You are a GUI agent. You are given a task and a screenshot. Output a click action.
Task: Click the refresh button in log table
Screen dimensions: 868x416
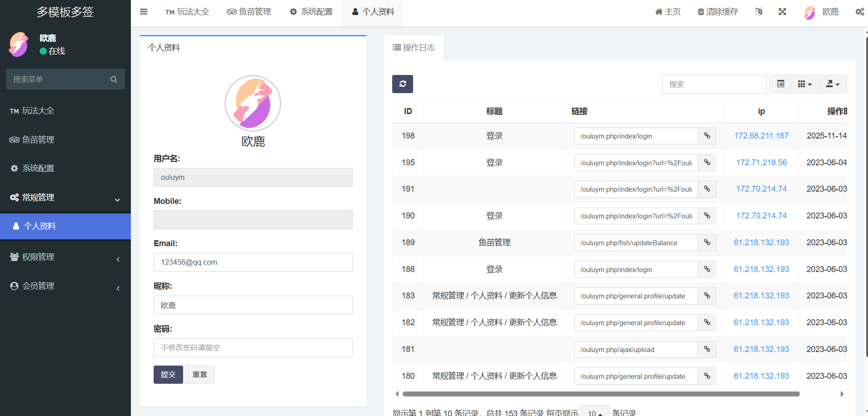(402, 84)
